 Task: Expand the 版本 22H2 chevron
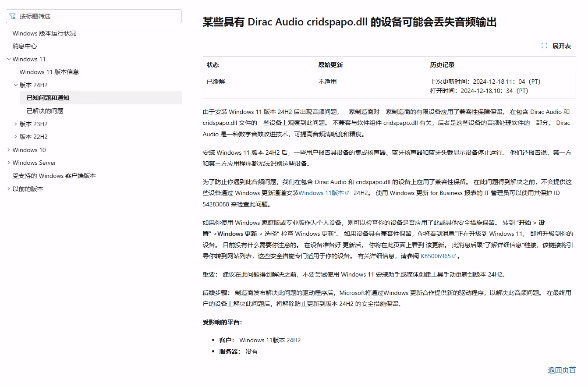pos(16,137)
